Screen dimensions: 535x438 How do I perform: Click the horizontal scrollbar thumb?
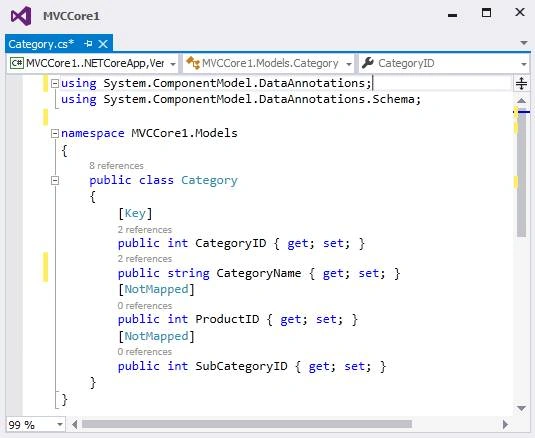(x=247, y=424)
